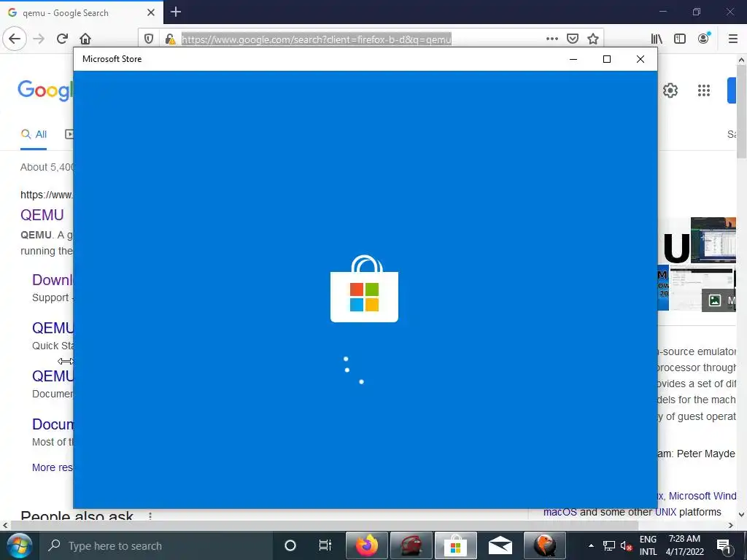
Task: Open network status tray icon
Action: pyautogui.click(x=608, y=545)
